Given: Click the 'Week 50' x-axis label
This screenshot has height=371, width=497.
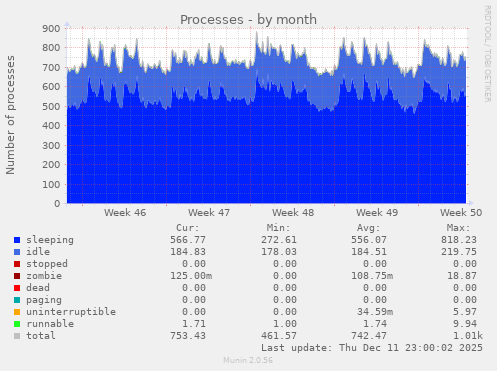Looking at the screenshot, I should point(461,213).
